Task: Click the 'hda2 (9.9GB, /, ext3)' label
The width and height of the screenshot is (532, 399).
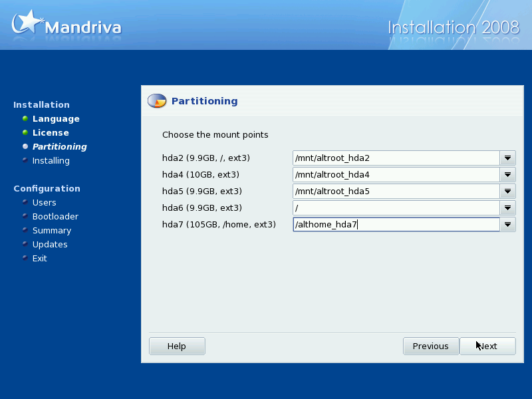Action: point(206,158)
